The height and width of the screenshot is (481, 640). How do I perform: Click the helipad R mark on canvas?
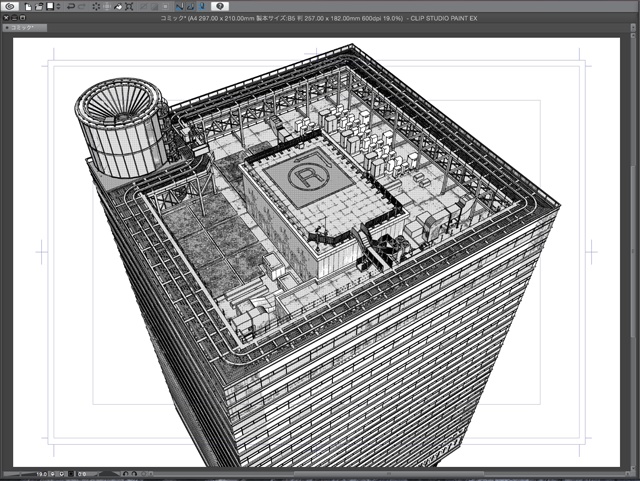click(x=309, y=177)
